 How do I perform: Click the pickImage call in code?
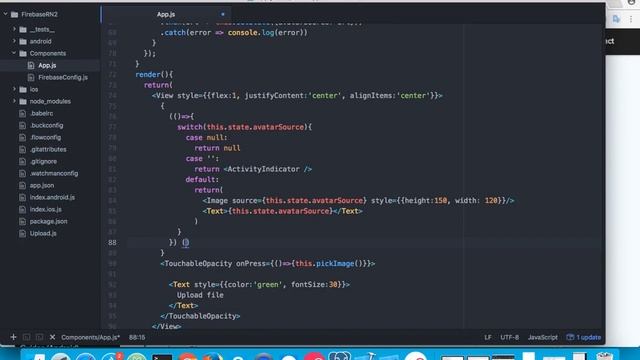coord(335,264)
